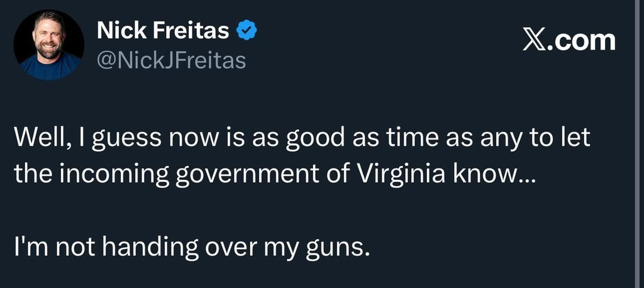The height and width of the screenshot is (288, 644).
Task: Open the Nick Freitas display name
Action: [164, 31]
